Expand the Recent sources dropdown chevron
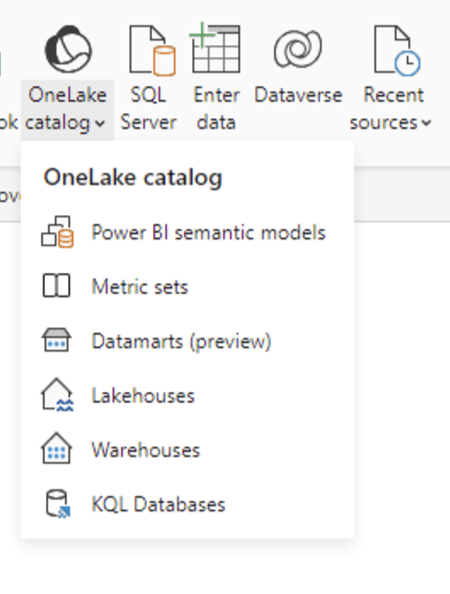Screen dimensions: 450x594 click(426, 123)
